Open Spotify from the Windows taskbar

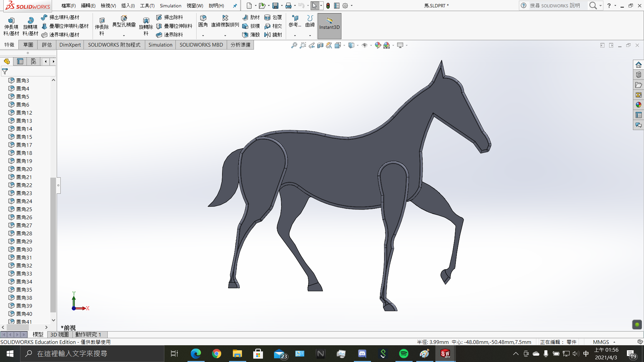click(404, 354)
